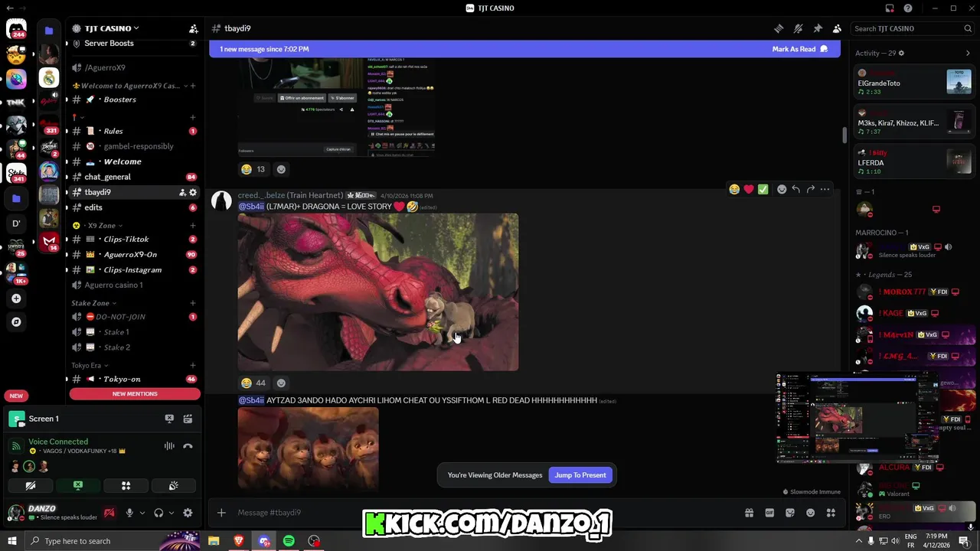Mark As Read in the new message bar
Viewport: 980px width, 551px height.
[x=800, y=49]
